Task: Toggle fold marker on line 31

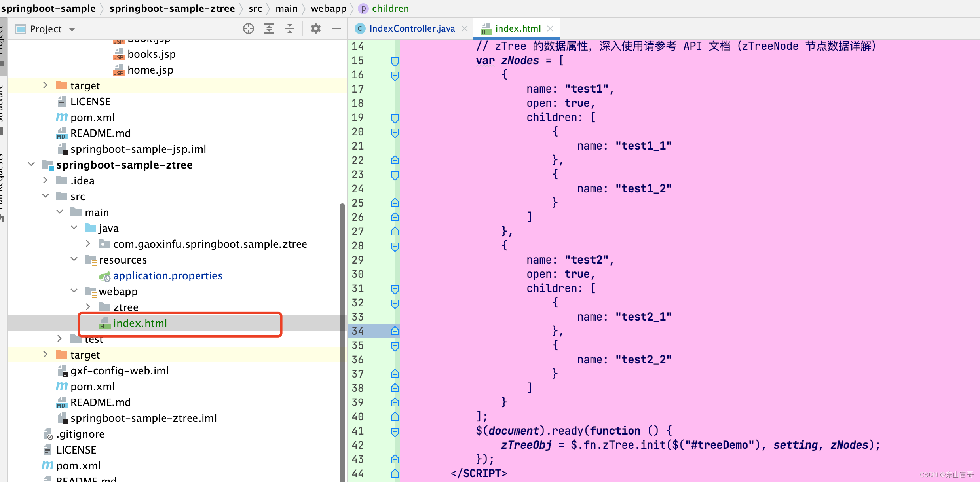Action: point(395,289)
